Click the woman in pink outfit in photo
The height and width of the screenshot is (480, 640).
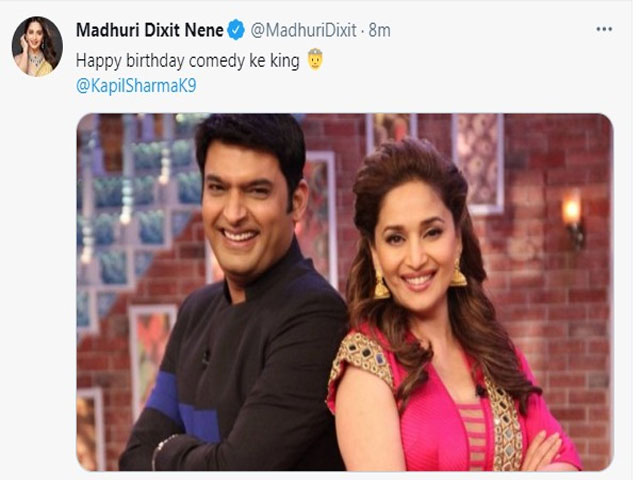click(441, 310)
